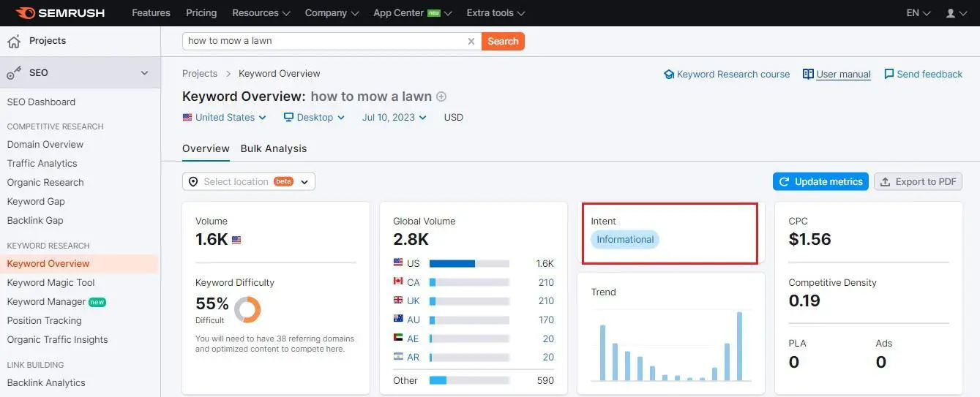Click the Export to PDF button
This screenshot has width=980, height=397.
(918, 181)
